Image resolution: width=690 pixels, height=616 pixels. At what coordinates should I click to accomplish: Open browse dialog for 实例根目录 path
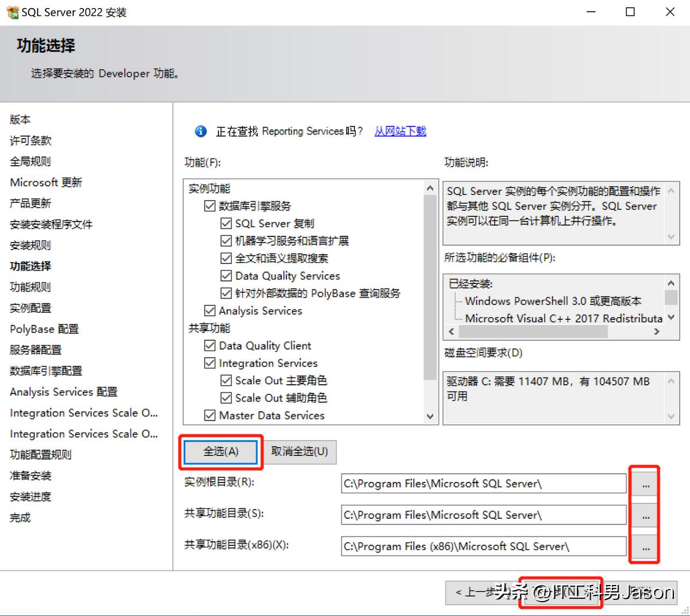645,483
